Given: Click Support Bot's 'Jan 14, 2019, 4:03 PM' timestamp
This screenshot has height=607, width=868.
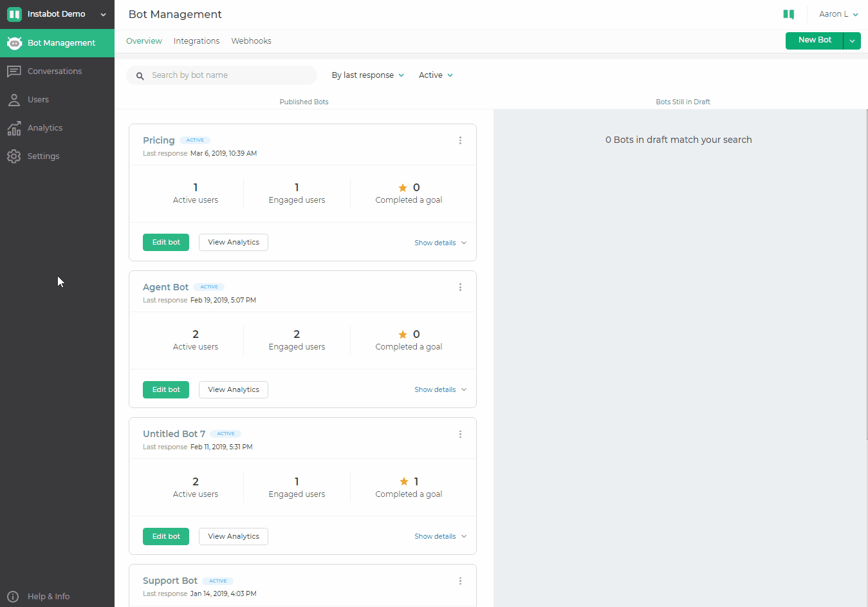Looking at the screenshot, I should pos(223,593).
